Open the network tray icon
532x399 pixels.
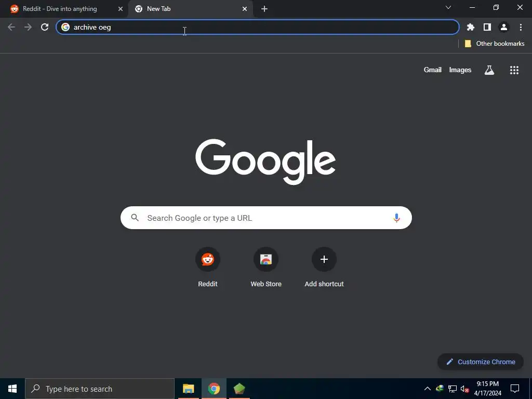tap(453, 389)
